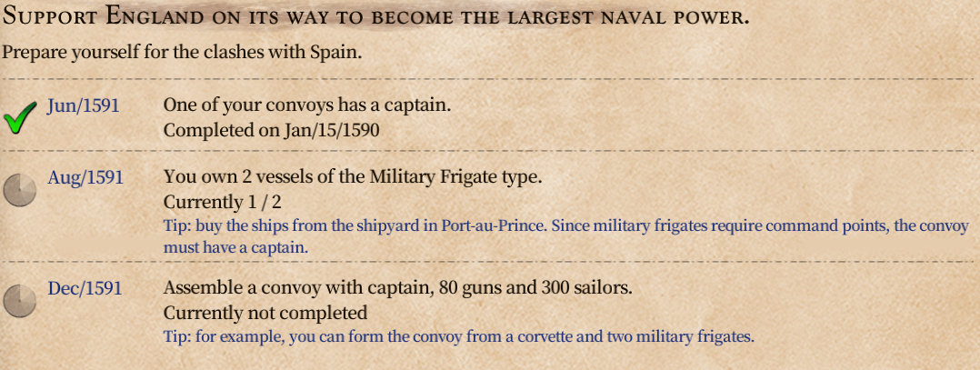This screenshot has height=370, width=980.
Task: Click the "Completed on Jan/15/1590" status line
Action: (x=271, y=130)
